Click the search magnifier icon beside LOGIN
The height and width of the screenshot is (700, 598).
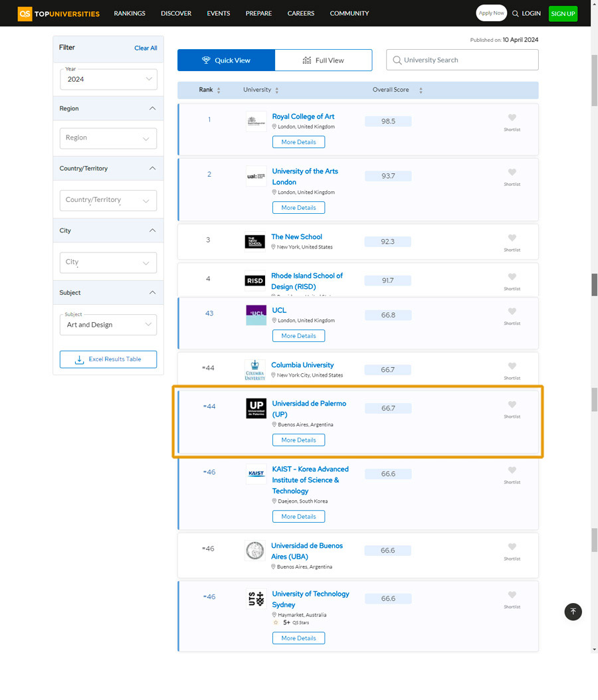516,13
